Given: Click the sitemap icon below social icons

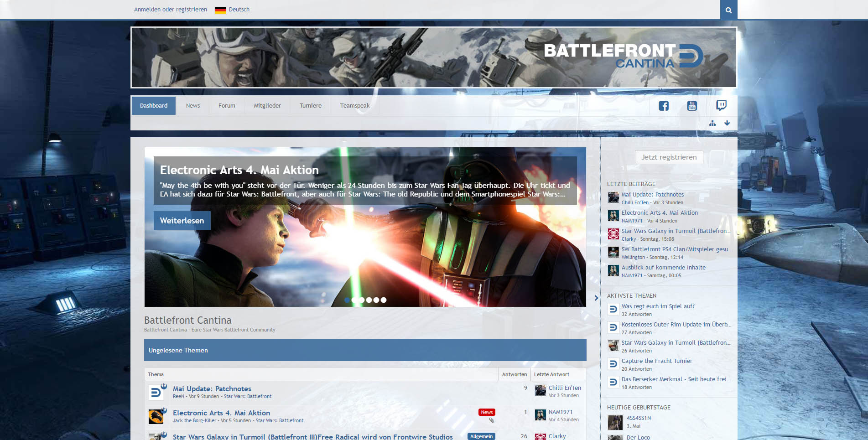Looking at the screenshot, I should (712, 123).
